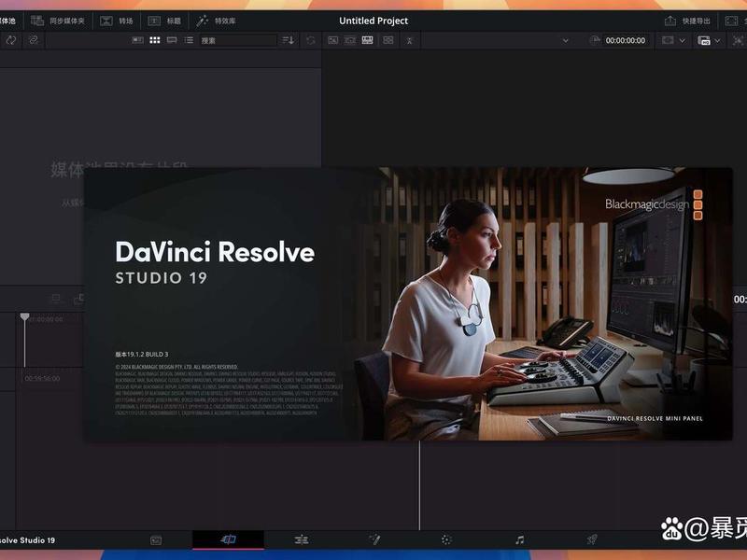Expand the viewer overlay dropdown chevron
The image size is (747, 560).
(x=683, y=41)
